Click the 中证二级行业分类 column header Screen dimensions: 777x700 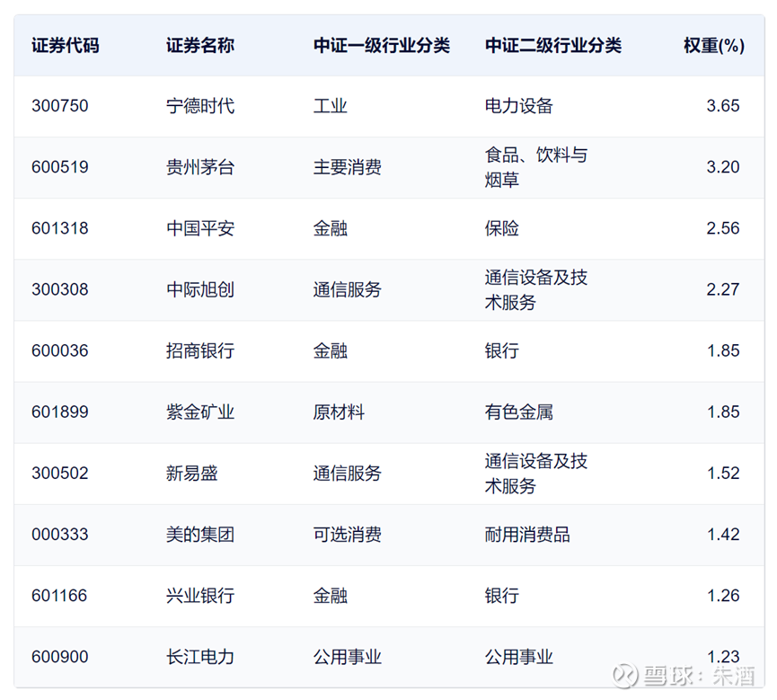tap(553, 46)
